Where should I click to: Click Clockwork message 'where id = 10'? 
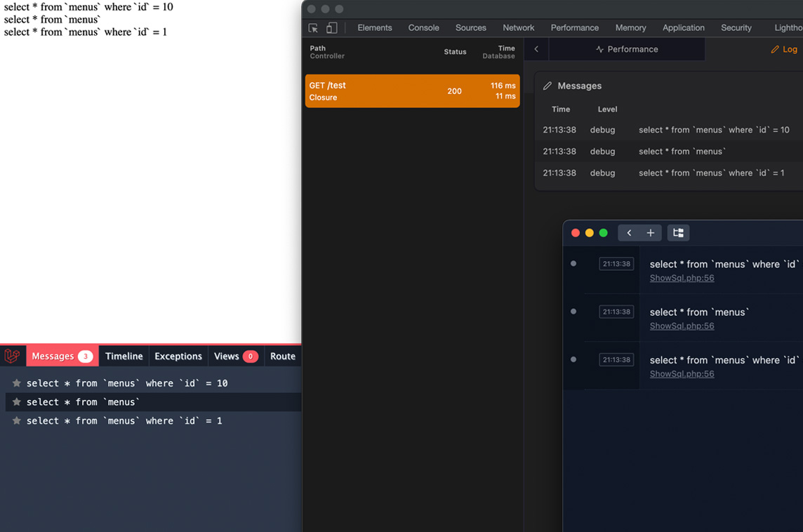714,130
